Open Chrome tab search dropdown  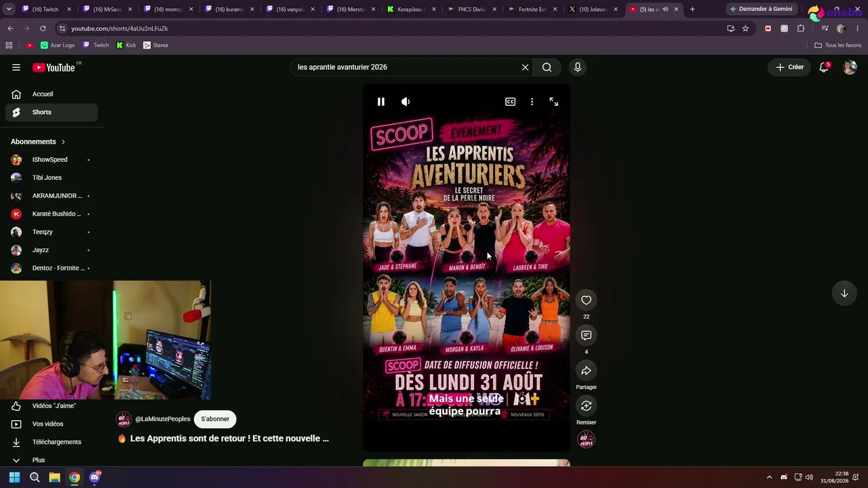(x=9, y=9)
